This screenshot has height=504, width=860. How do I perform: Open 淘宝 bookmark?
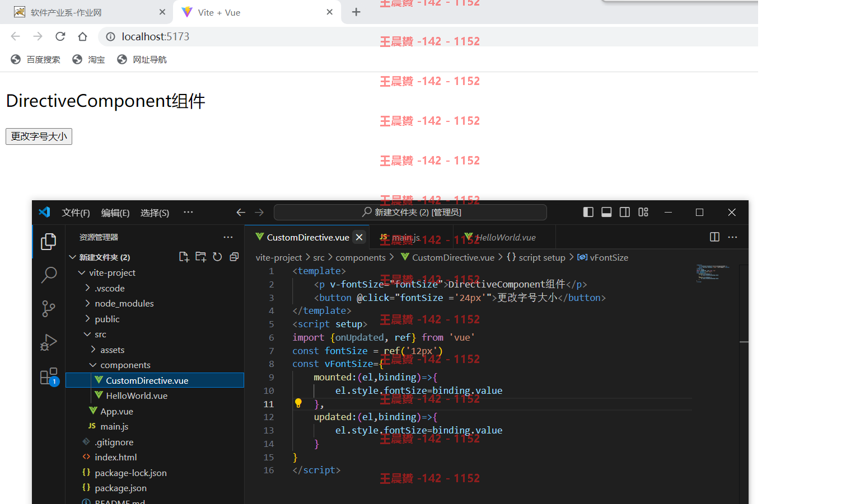(88, 59)
